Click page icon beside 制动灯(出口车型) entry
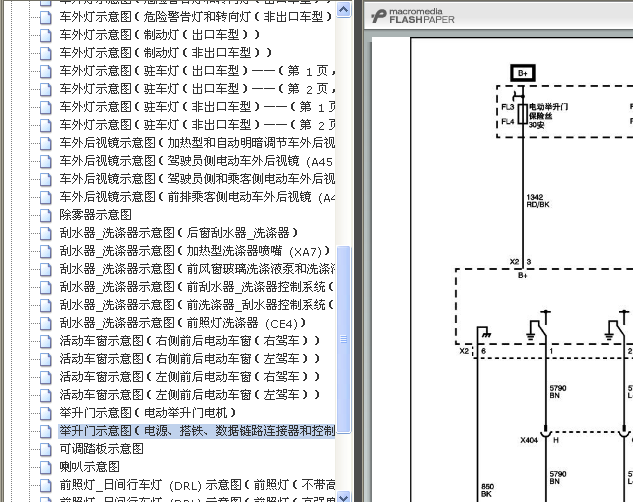 (x=46, y=35)
